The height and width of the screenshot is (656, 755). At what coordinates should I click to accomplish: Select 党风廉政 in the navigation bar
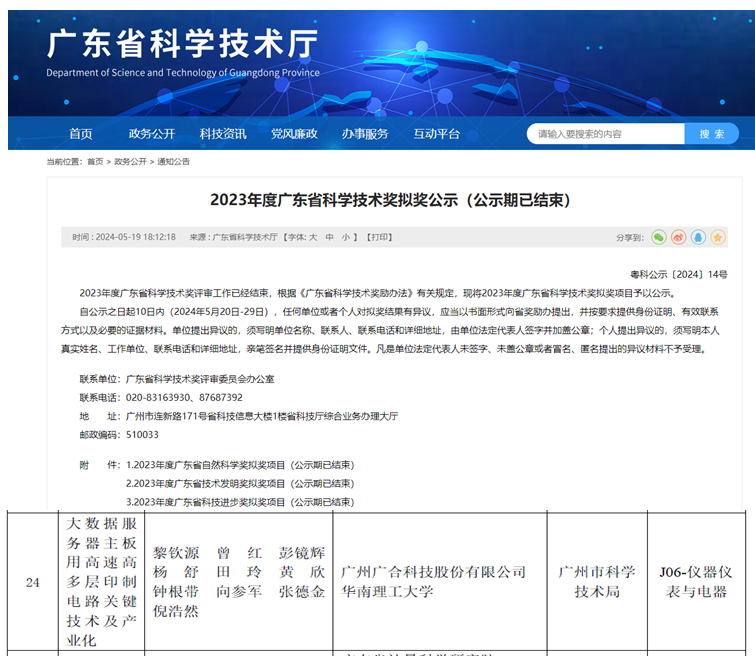tap(294, 134)
